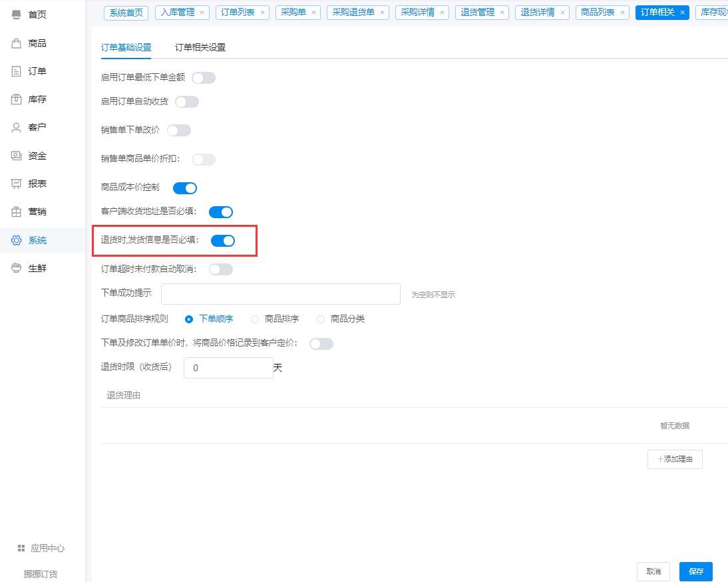Open 应用中心 grid icon at sidebar bottom

tap(21, 548)
